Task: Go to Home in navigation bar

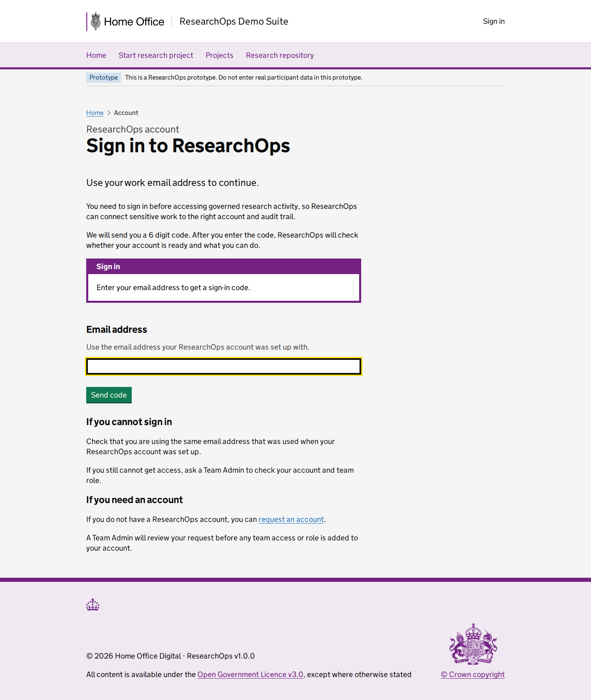Action: tap(96, 55)
